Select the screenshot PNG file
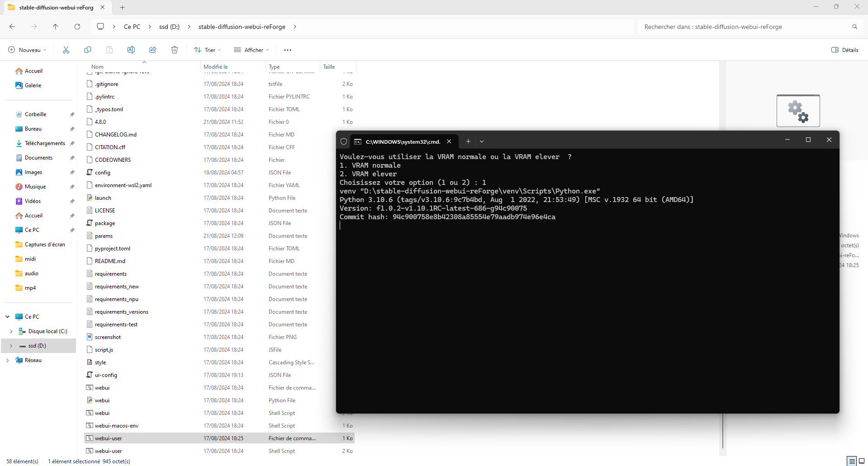The height and width of the screenshot is (466, 868). [108, 337]
